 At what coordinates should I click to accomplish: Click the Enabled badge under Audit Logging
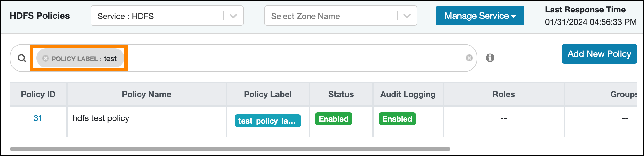tap(397, 119)
